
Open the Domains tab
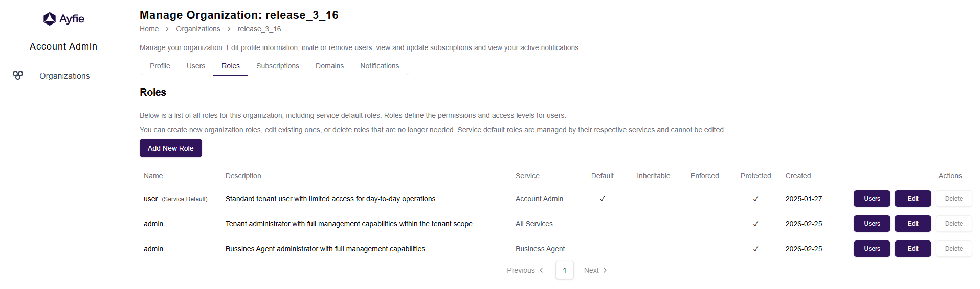[329, 66]
